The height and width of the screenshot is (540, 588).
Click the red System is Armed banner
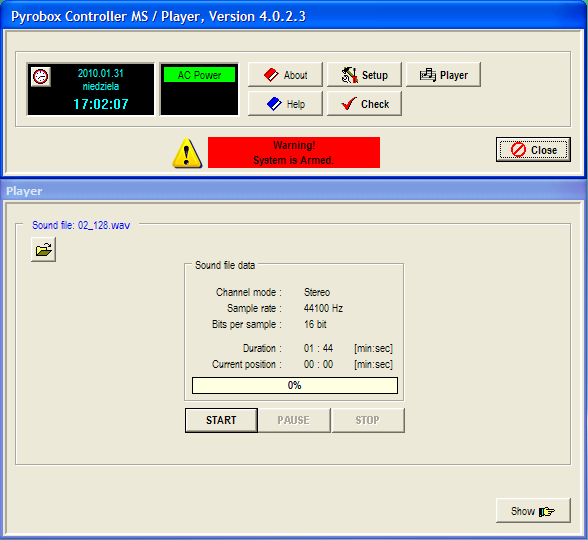coord(294,152)
